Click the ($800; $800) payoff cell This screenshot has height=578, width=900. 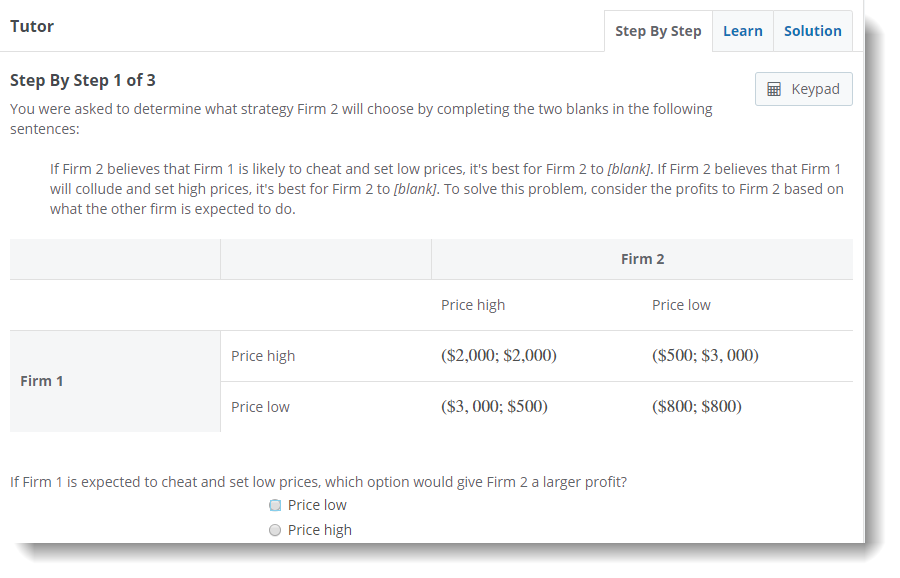pos(696,407)
